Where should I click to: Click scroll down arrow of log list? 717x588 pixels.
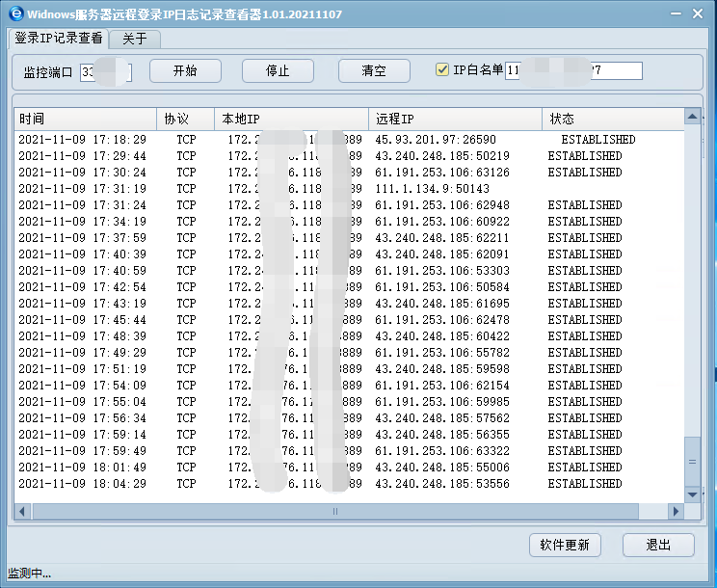click(x=692, y=494)
